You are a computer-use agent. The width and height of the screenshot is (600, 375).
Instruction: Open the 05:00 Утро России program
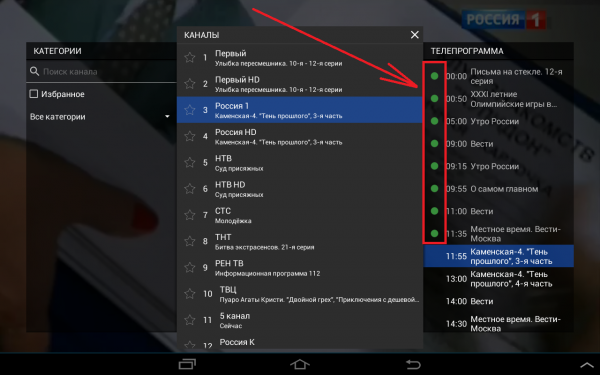[x=498, y=121]
